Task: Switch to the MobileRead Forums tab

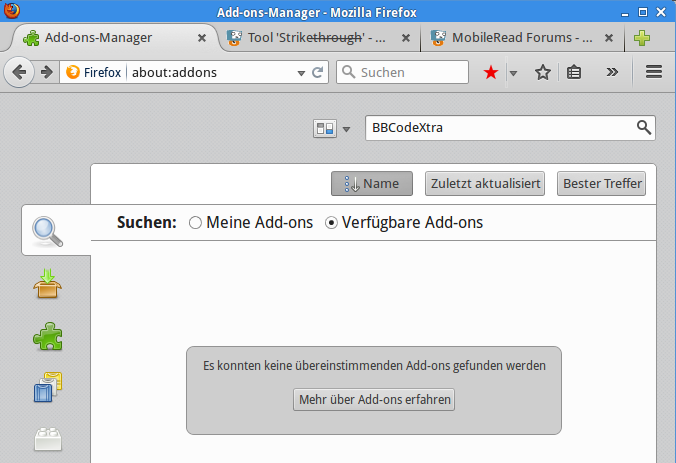Action: (523, 38)
